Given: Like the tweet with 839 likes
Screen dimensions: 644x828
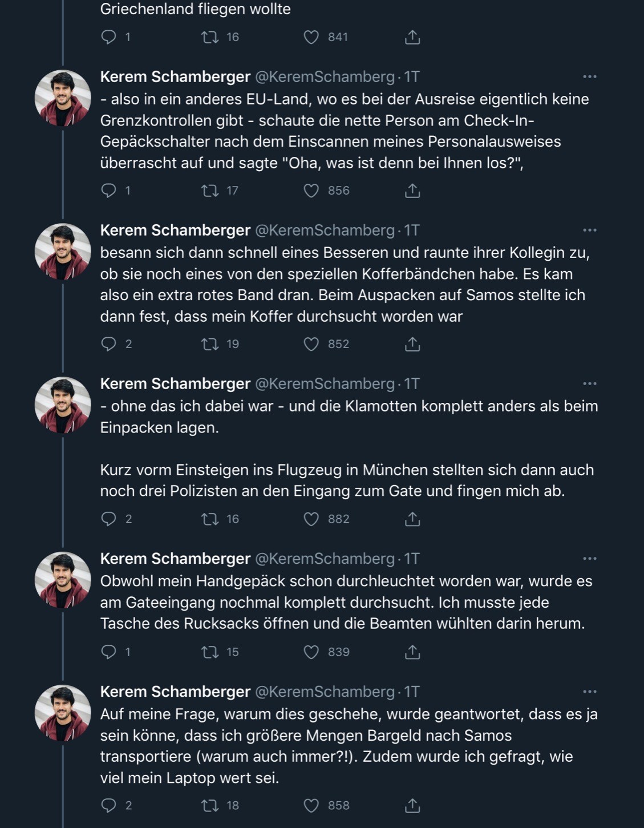Looking at the screenshot, I should (x=311, y=652).
